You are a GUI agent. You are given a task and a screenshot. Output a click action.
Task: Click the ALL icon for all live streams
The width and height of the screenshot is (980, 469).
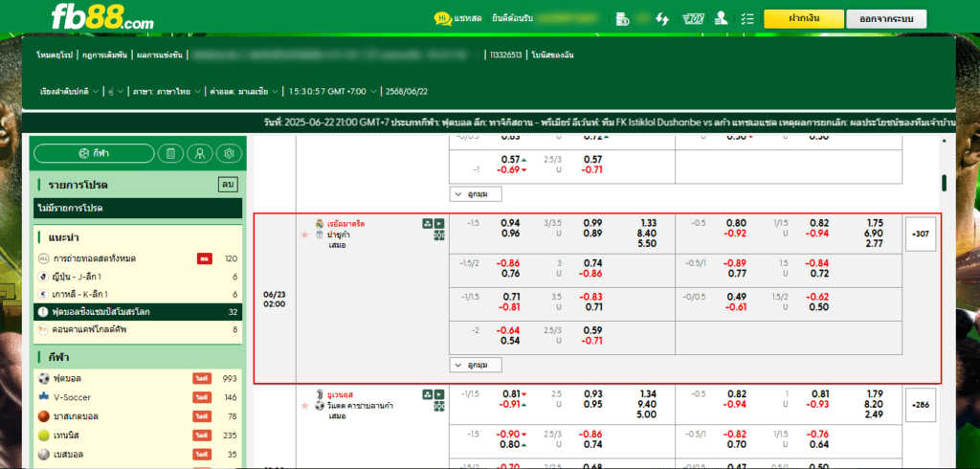pos(44,258)
